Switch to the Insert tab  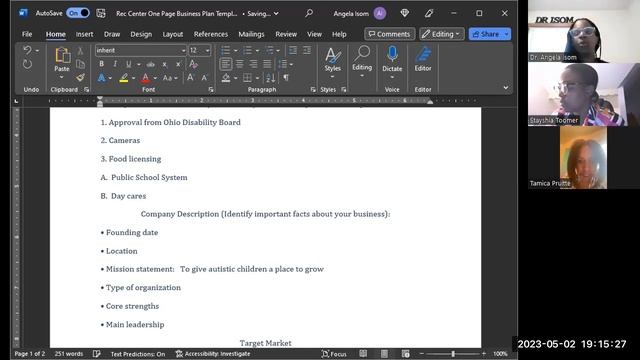pos(84,34)
